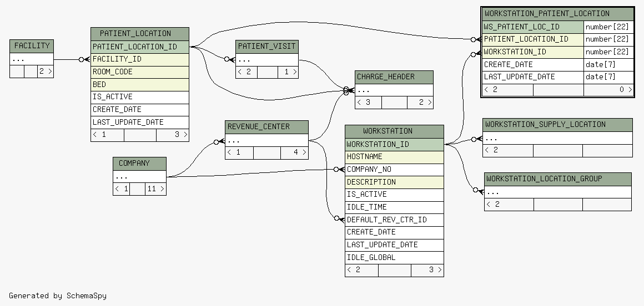
Task: Click the '3 >' children count in WORKSTATION
Action: [x=427, y=271]
